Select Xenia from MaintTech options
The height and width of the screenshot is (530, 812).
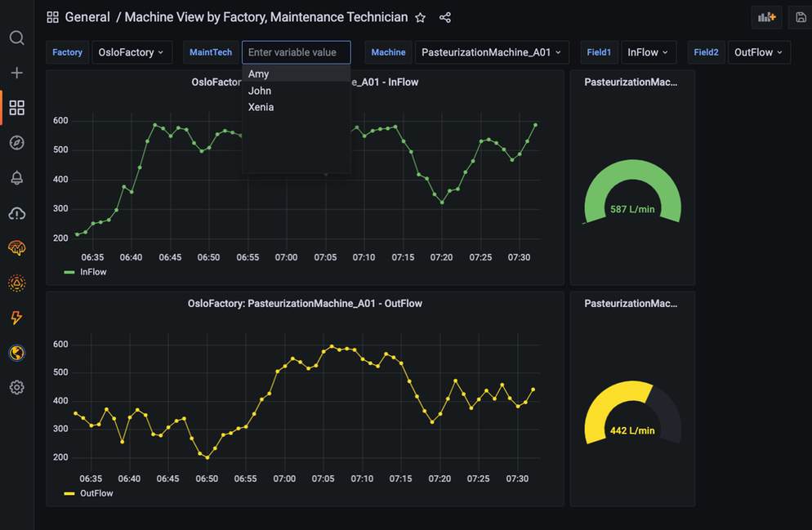[x=297, y=107]
